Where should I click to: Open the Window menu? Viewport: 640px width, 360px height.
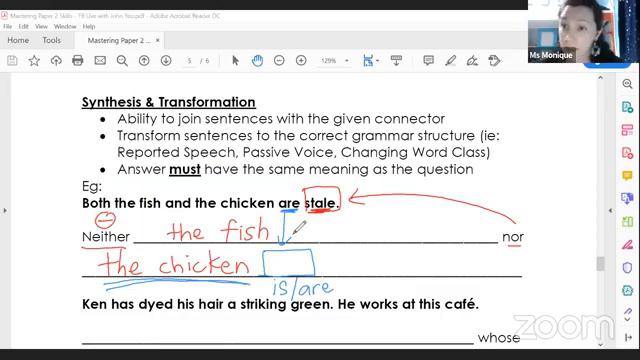(65, 27)
